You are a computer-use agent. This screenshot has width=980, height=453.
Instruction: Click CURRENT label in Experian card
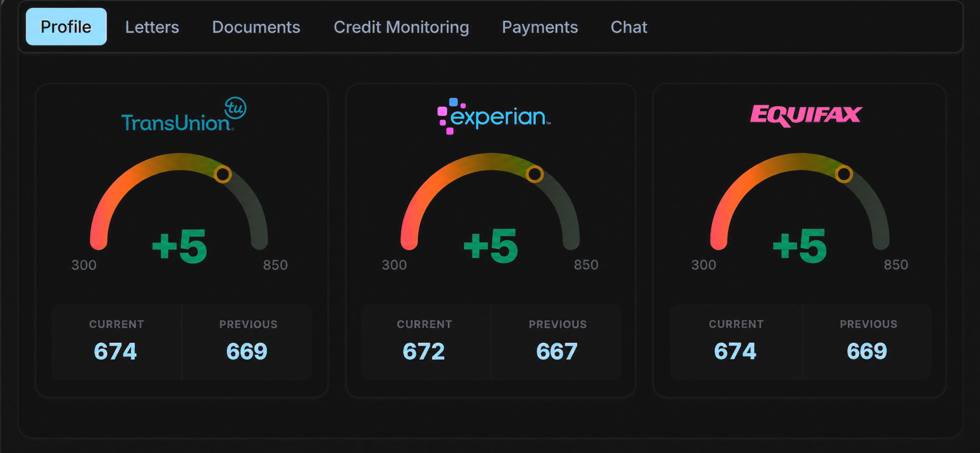tap(424, 324)
